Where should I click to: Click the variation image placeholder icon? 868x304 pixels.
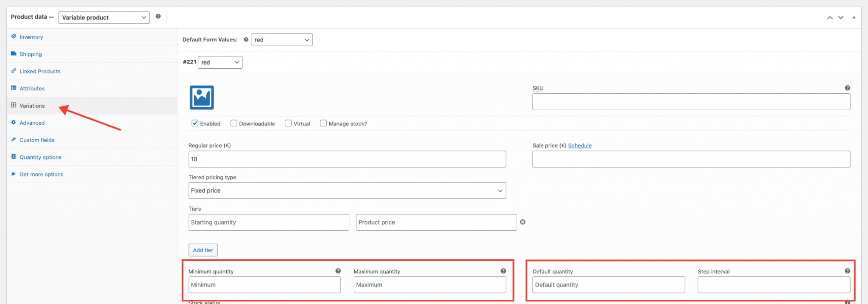[202, 98]
